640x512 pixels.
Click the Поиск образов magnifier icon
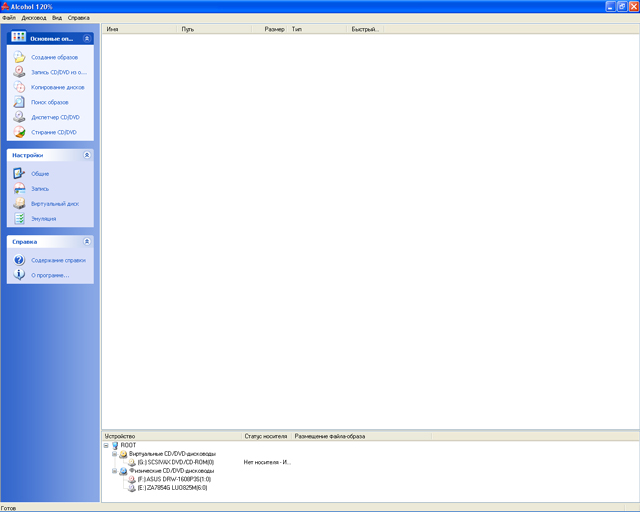(19, 102)
